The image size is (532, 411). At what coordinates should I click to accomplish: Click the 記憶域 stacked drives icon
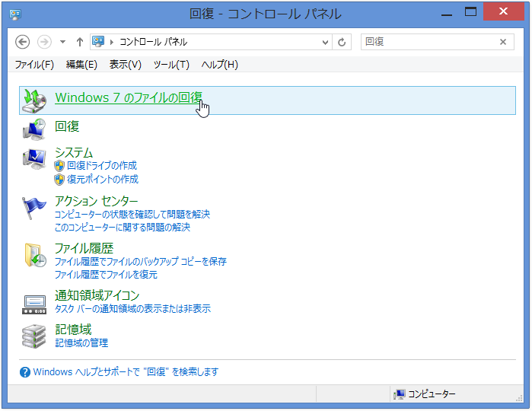point(34,336)
